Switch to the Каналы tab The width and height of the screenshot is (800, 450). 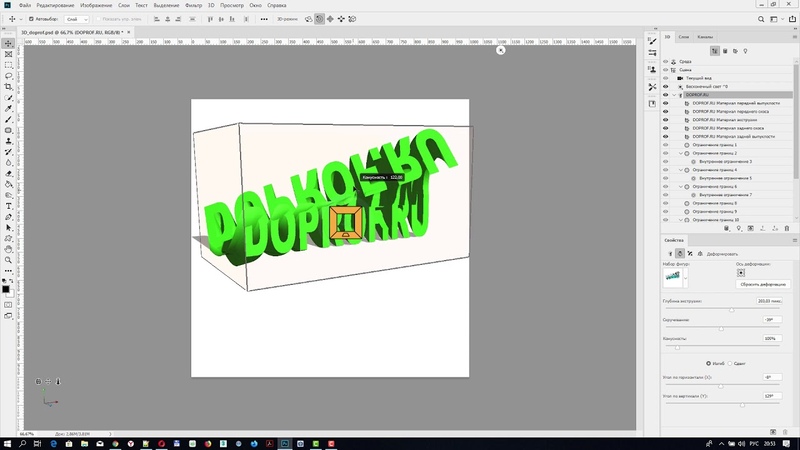705,37
